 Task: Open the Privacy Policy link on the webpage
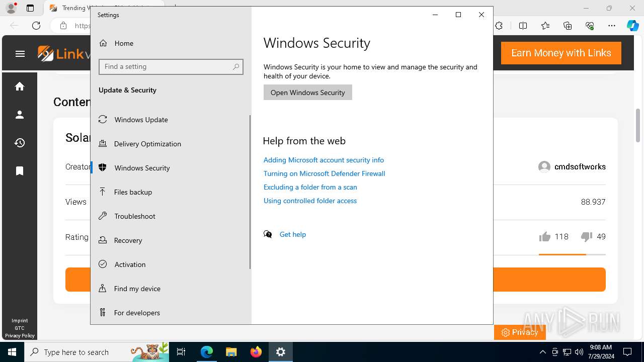click(x=20, y=335)
